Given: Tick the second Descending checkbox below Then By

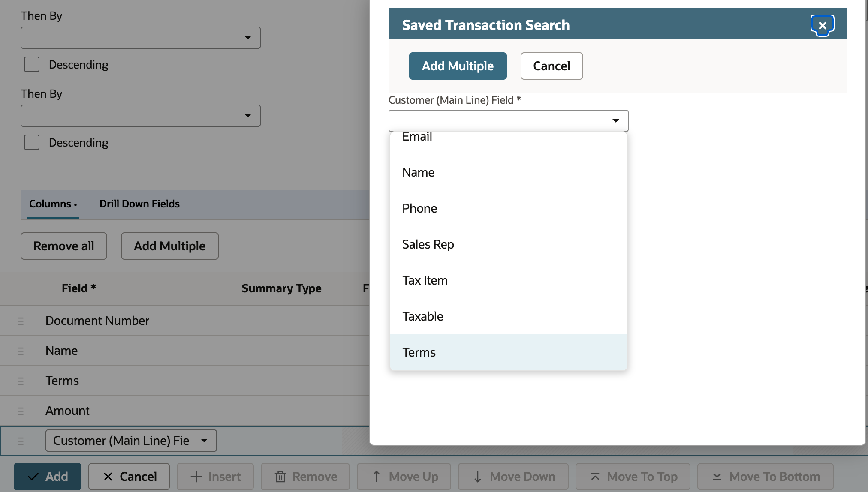Looking at the screenshot, I should (32, 142).
